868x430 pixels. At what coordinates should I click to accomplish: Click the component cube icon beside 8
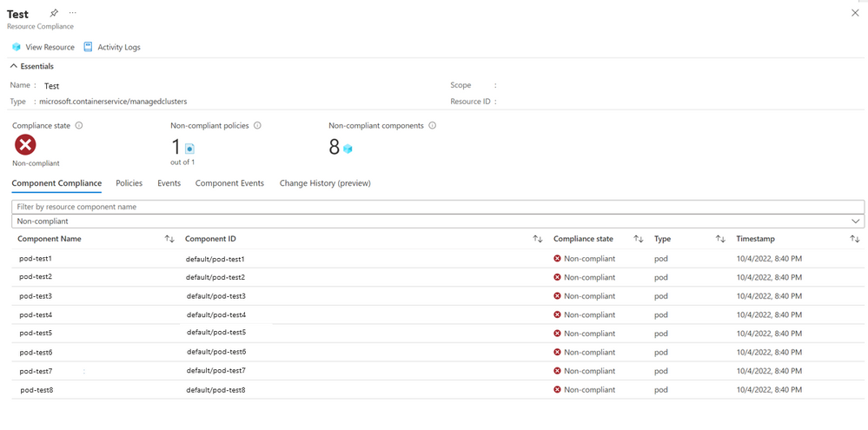(348, 149)
